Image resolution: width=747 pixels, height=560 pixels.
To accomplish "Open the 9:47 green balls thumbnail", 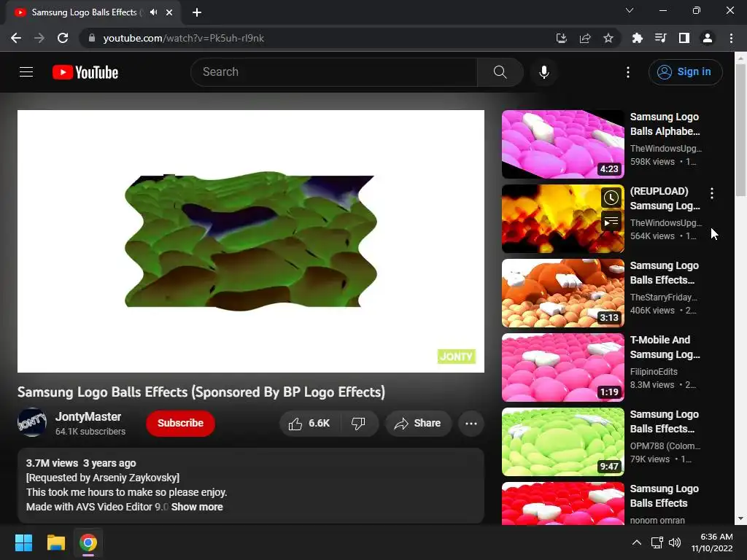I will pos(562,441).
